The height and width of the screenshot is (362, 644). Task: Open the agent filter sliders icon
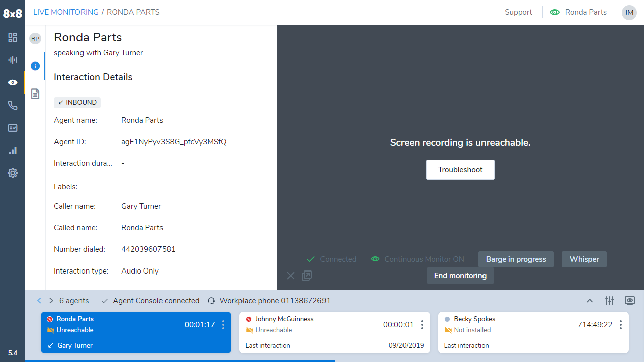[x=610, y=301]
